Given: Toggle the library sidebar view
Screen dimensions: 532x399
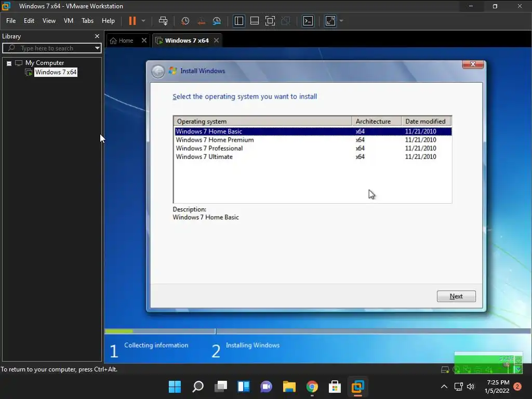Looking at the screenshot, I should click(239, 21).
